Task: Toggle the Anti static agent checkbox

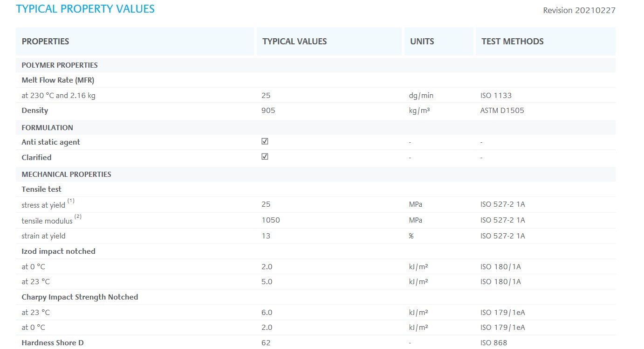Action: 265,141
